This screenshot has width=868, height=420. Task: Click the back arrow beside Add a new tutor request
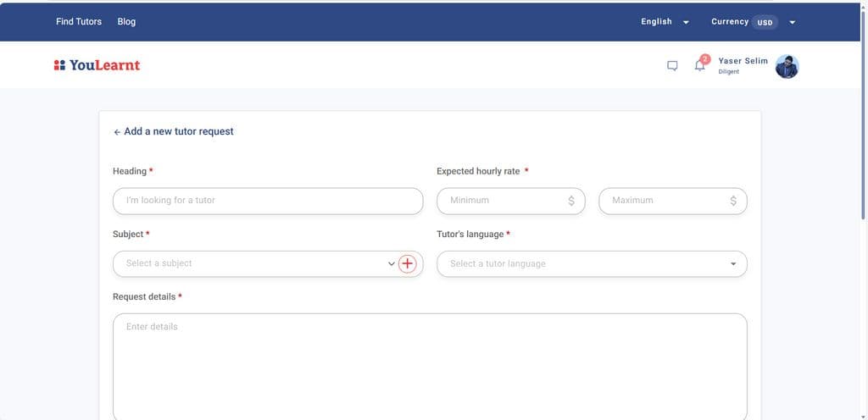pos(117,132)
